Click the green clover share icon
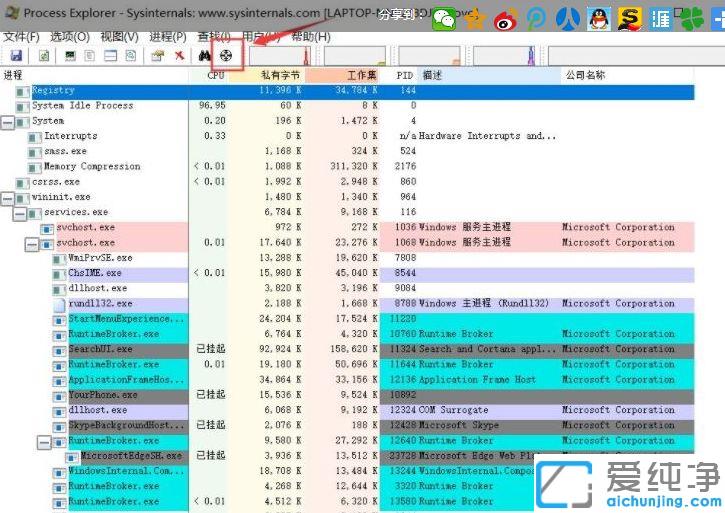The image size is (725, 513). [692, 19]
